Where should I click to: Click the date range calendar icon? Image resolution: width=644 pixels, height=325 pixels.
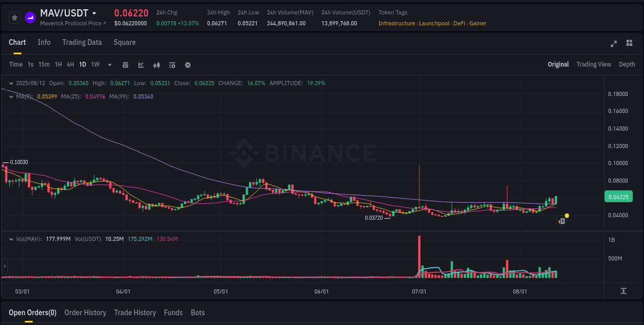tap(125, 64)
